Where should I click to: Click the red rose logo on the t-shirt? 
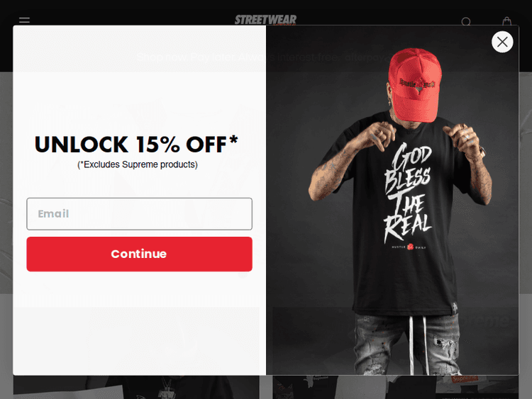(409, 247)
